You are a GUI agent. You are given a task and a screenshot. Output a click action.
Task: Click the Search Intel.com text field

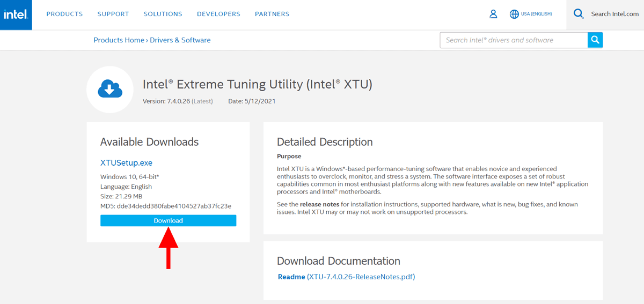(614, 14)
